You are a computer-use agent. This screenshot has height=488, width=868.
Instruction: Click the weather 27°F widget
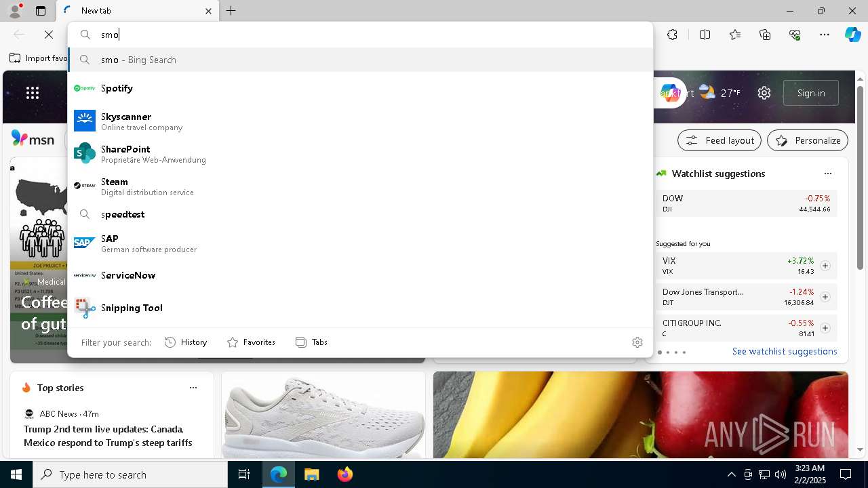pos(719,93)
